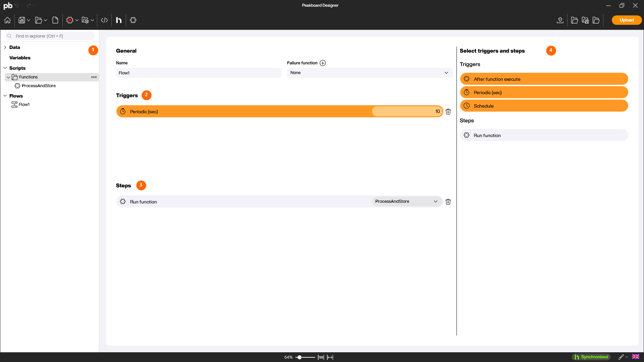Reset zoom to 100 percent
644x362 pixels.
[321, 357]
